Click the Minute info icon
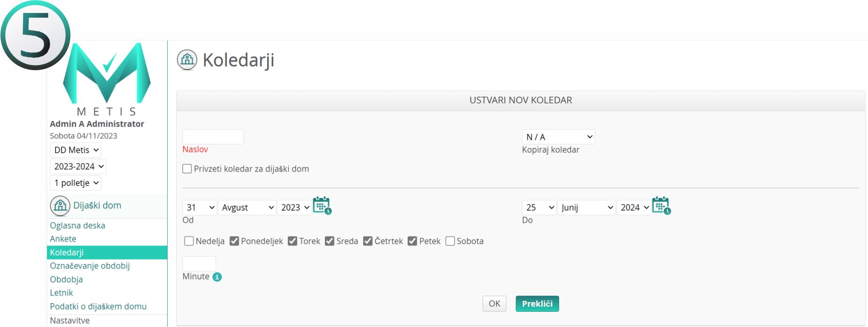The image size is (868, 327). [x=217, y=277]
